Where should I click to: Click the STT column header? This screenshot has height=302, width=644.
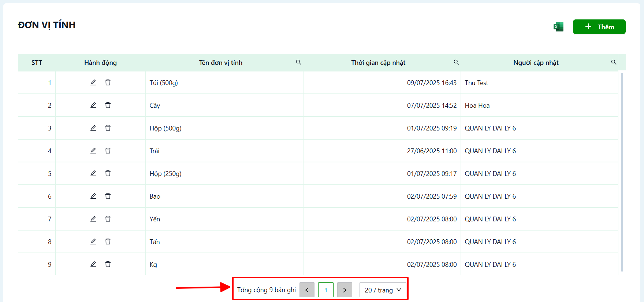37,63
